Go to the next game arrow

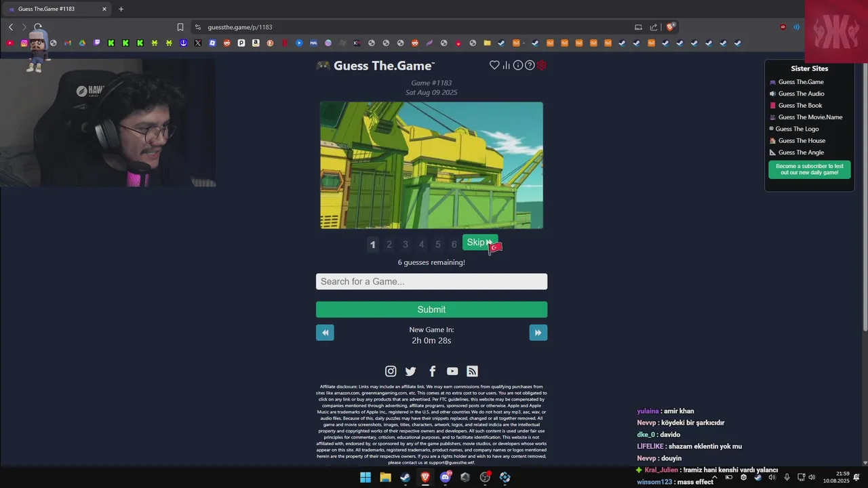pyautogui.click(x=538, y=332)
